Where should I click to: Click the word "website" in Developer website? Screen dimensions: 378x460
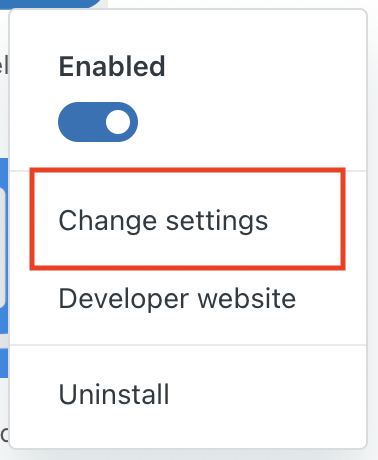point(247,298)
